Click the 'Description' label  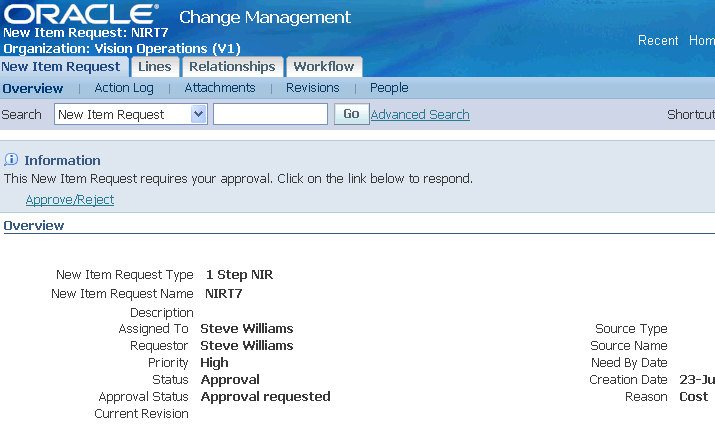(162, 313)
